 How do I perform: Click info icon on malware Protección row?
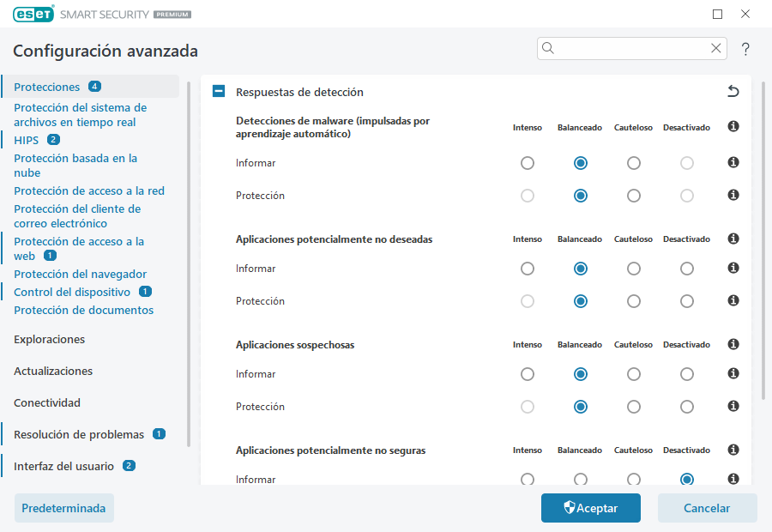(733, 195)
